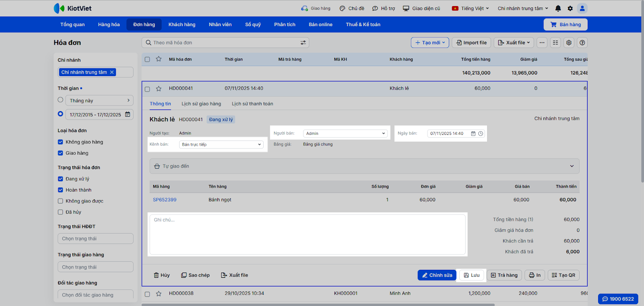Viewport: 644px width, 306px height.
Task: Enable the Đã hủy status filter
Action: point(60,212)
